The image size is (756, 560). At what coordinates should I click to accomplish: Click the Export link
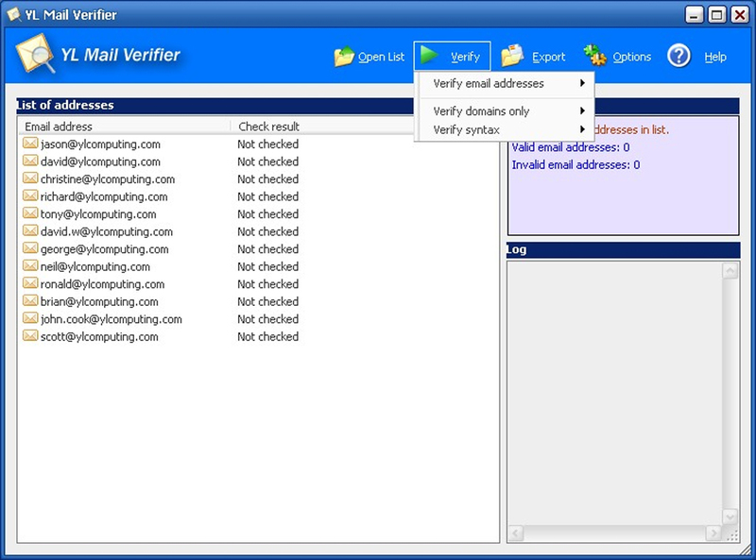pos(549,57)
